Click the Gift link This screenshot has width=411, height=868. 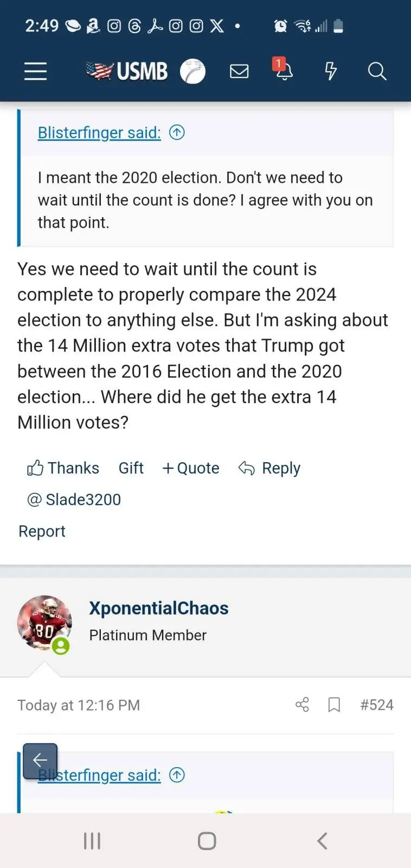[x=131, y=468]
